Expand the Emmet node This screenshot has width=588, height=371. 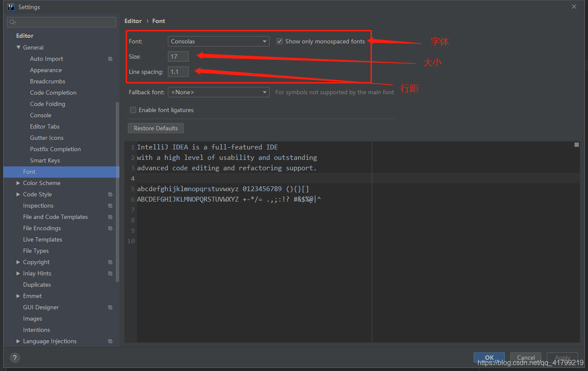pyautogui.click(x=18, y=296)
